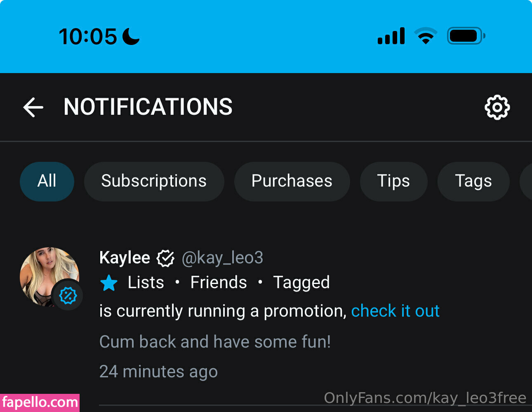Open the @kay_leo3 username link
Screen dimensions: 532x412
pos(222,258)
